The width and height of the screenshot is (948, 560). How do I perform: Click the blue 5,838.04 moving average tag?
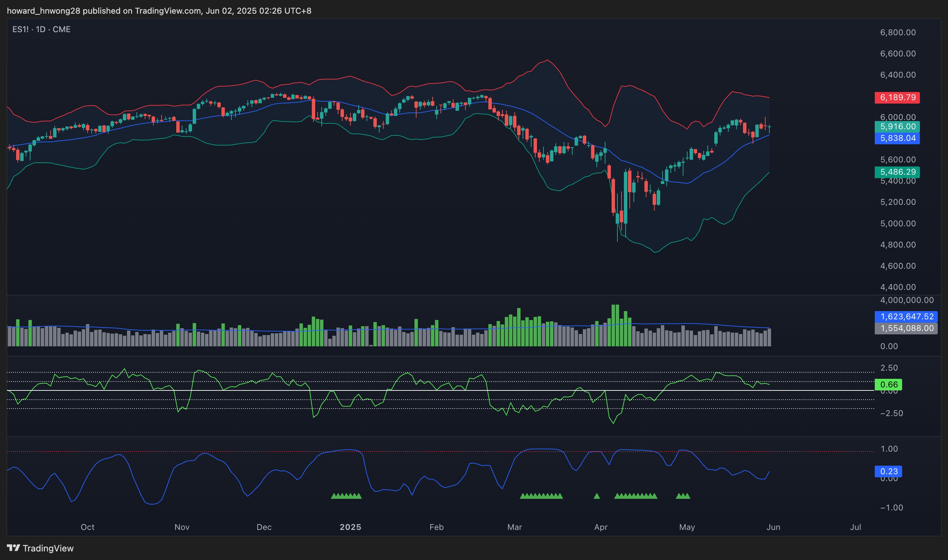point(897,138)
